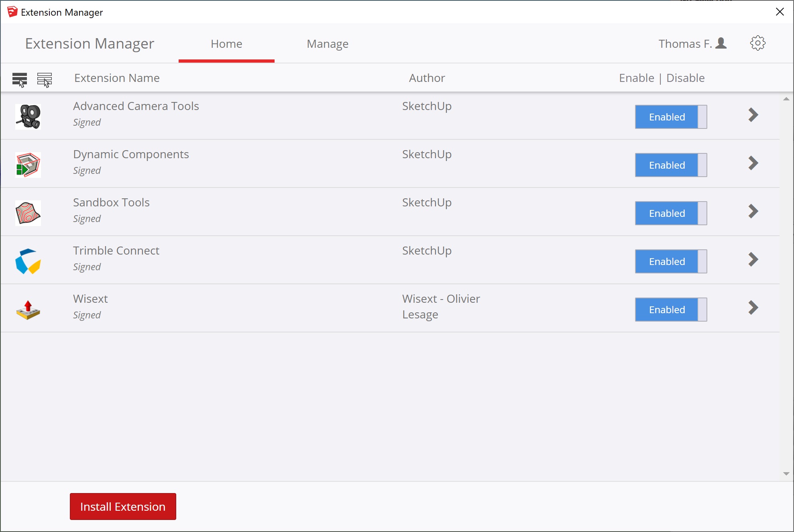Click the Install Extension button
The height and width of the screenshot is (532, 794).
[123, 506]
